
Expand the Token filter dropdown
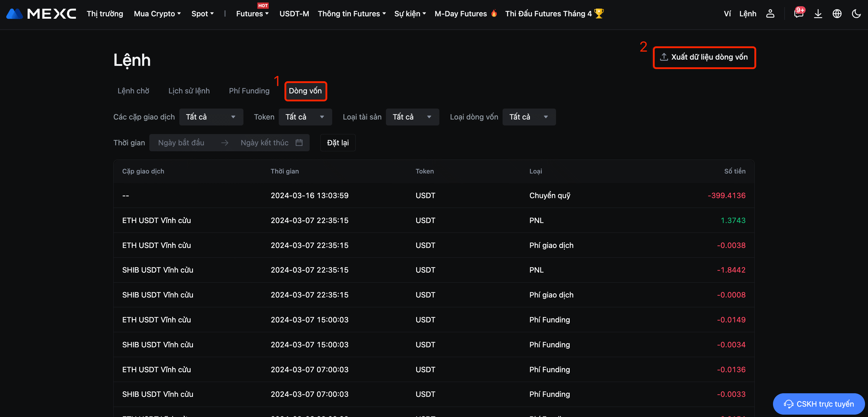point(305,117)
